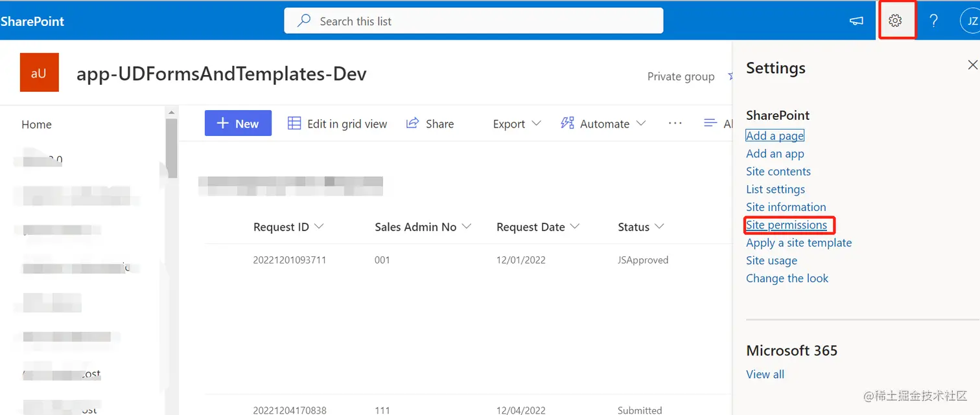
Task: Expand the Export dropdown
Action: 517,124
